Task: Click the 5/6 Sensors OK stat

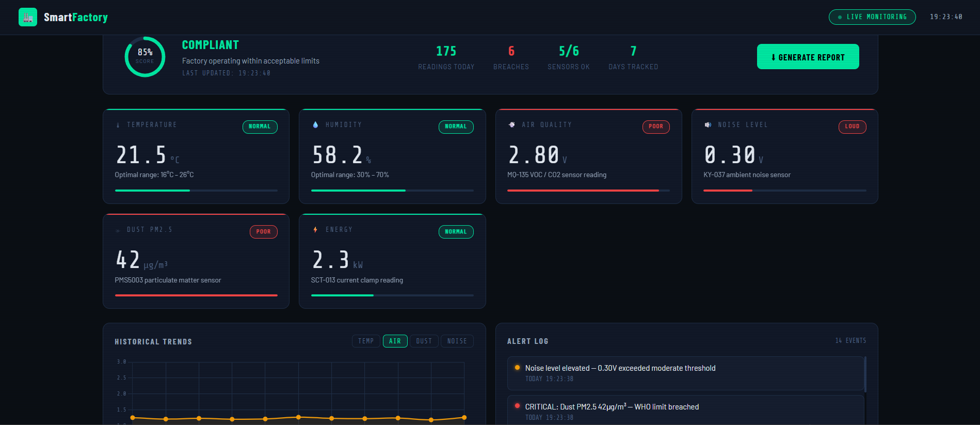Action: point(569,57)
